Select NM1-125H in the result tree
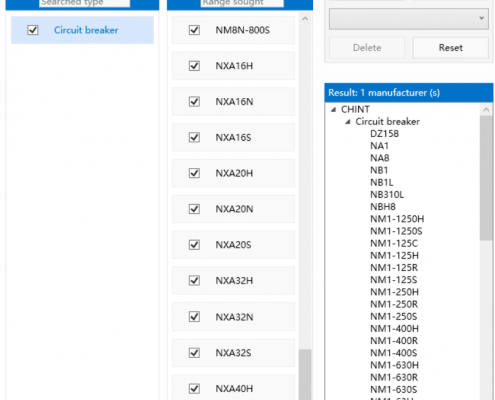 pos(394,256)
